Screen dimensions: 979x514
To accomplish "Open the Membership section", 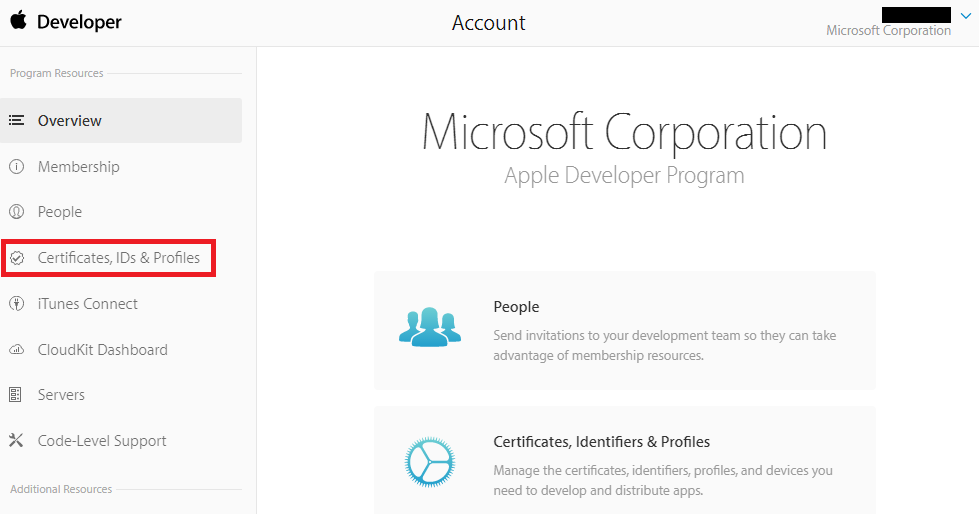I will click(x=79, y=167).
